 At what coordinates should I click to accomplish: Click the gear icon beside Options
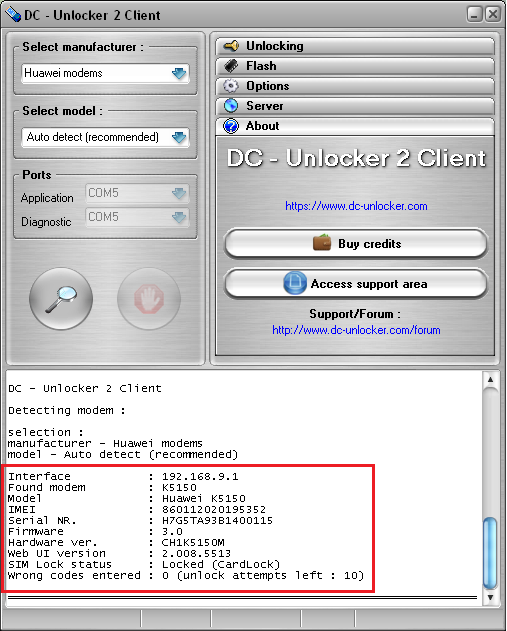[231, 86]
